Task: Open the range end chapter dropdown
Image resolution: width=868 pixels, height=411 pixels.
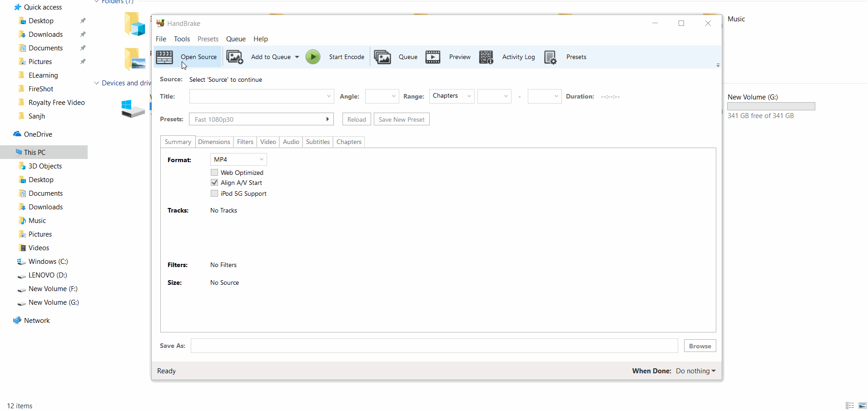Action: (545, 96)
